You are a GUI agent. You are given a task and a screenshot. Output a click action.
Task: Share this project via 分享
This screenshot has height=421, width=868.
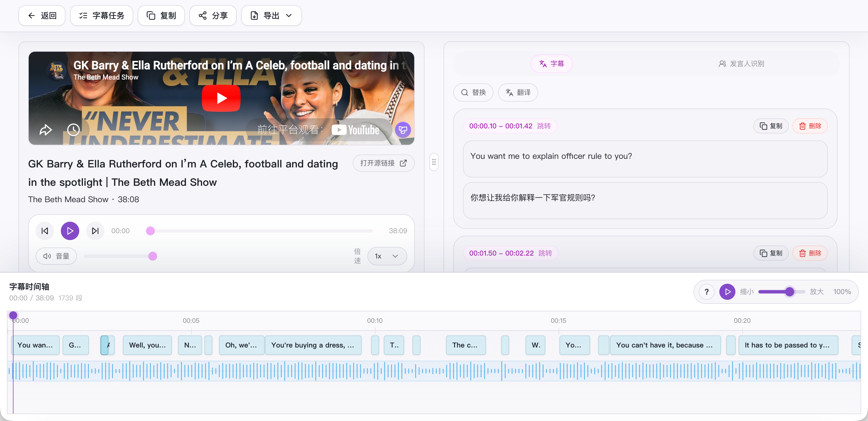click(x=213, y=16)
